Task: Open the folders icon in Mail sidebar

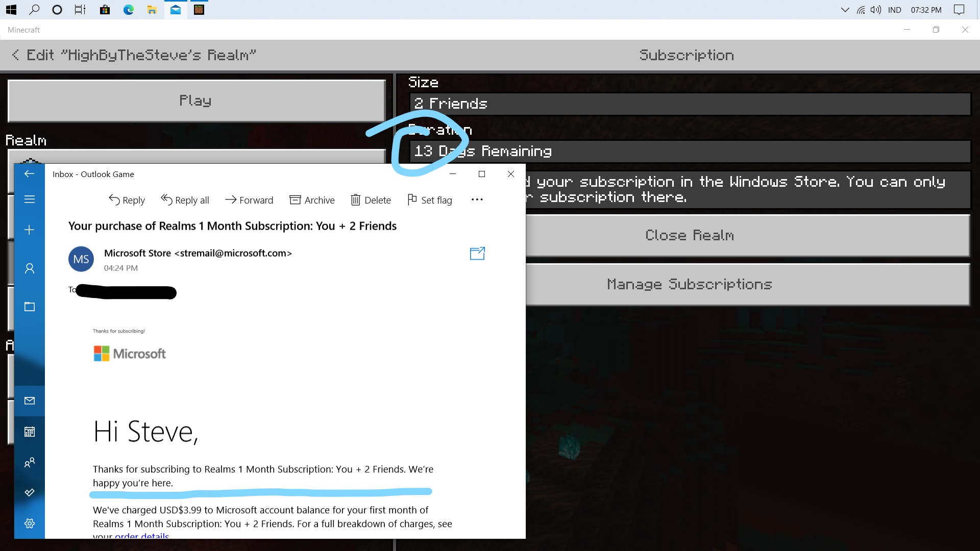Action: click(30, 307)
